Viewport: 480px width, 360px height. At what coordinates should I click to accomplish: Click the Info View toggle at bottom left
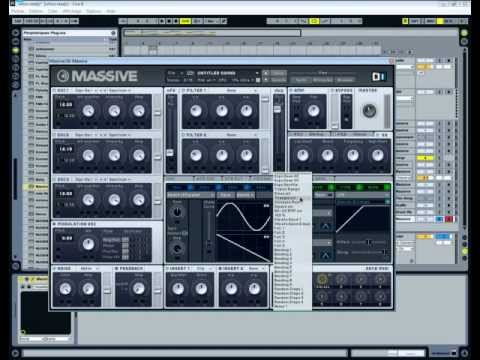click(x=15, y=353)
